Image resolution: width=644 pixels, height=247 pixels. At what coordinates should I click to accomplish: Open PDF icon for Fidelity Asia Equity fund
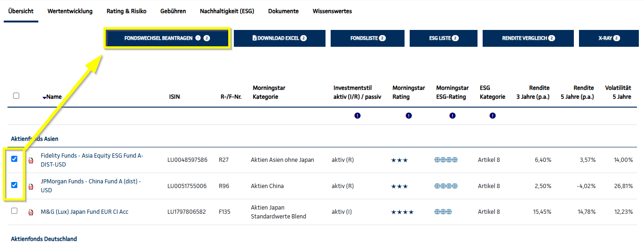(31, 160)
